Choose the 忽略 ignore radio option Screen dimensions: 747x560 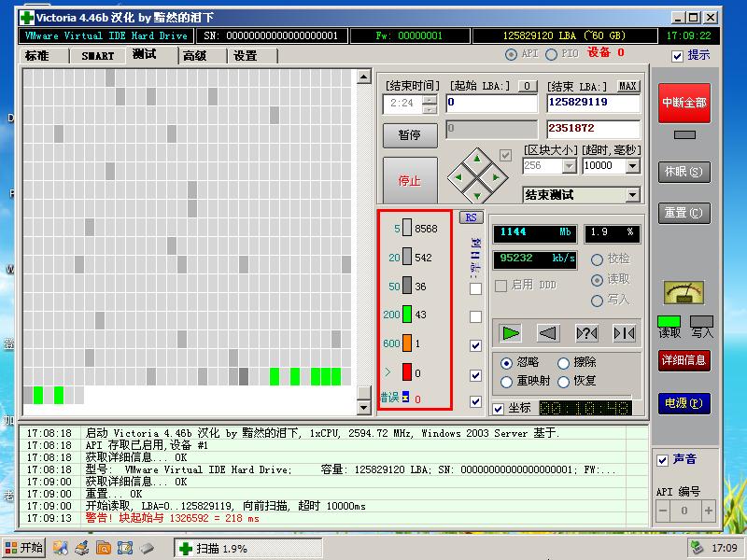(506, 363)
